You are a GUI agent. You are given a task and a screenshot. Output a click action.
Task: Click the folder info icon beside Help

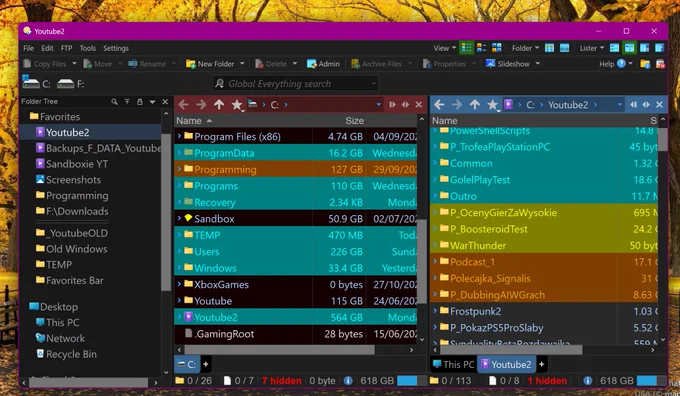645,64
